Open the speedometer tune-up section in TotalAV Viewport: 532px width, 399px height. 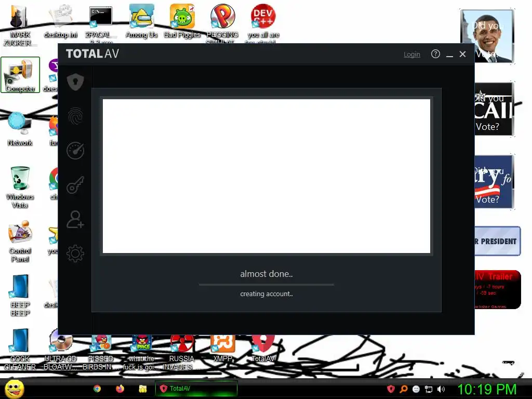tap(75, 150)
